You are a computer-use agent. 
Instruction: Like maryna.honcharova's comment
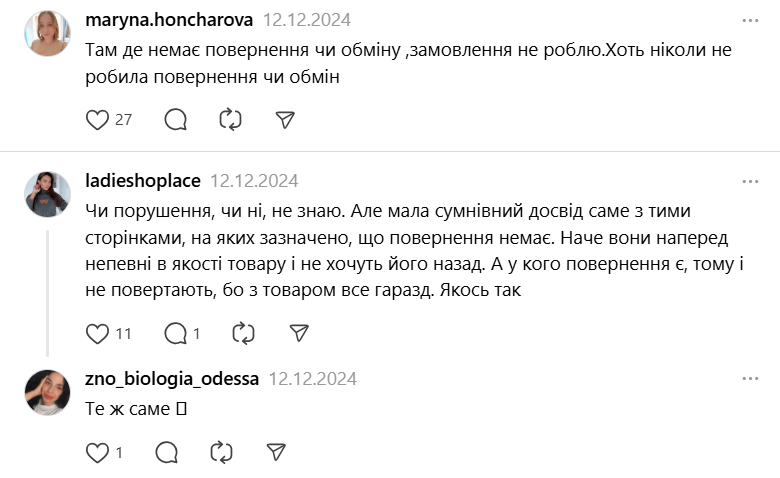pyautogui.click(x=97, y=120)
